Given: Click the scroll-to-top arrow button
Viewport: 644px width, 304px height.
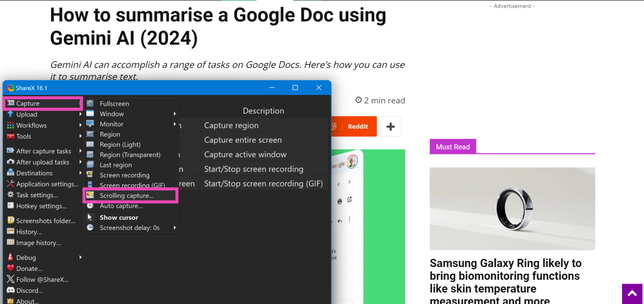Looking at the screenshot, I should tap(632, 293).
